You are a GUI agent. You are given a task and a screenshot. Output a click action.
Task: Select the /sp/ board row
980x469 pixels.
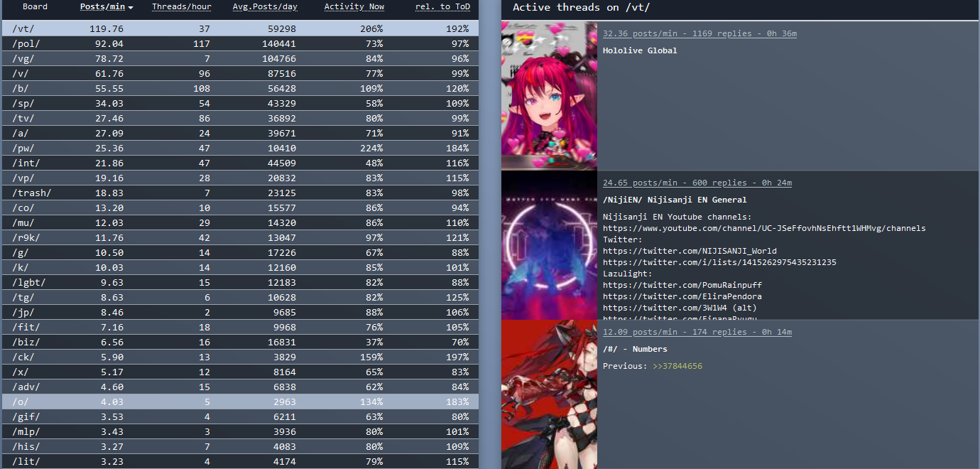tap(239, 103)
